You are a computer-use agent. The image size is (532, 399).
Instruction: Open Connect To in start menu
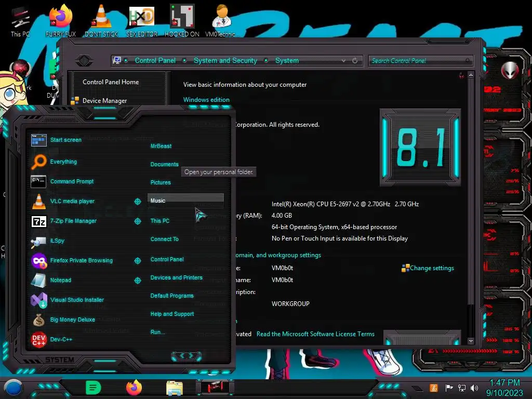tap(165, 239)
